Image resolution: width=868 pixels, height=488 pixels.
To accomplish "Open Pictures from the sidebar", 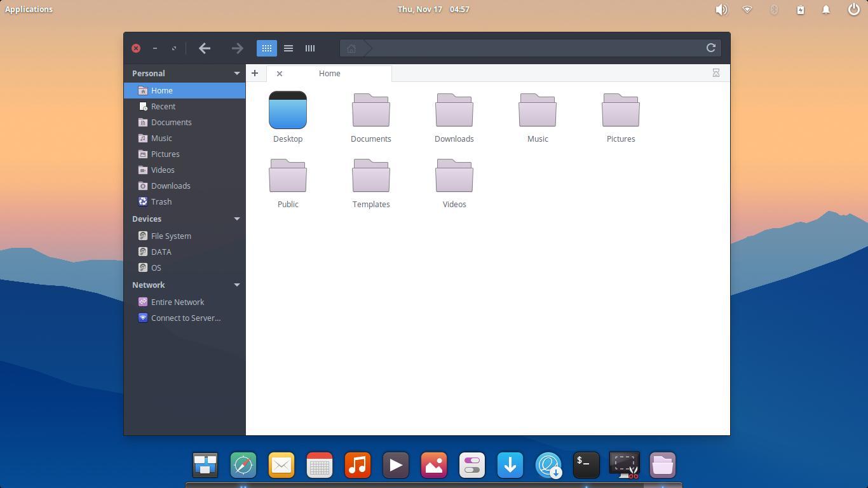I will [165, 154].
